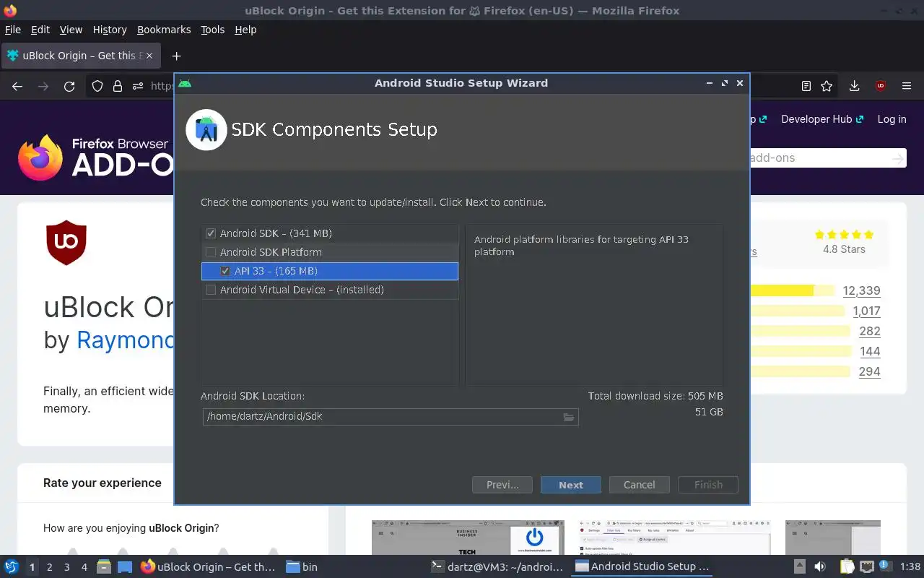Viewport: 924px width, 578px height.
Task: Reload the Firefox page
Action: coord(69,86)
